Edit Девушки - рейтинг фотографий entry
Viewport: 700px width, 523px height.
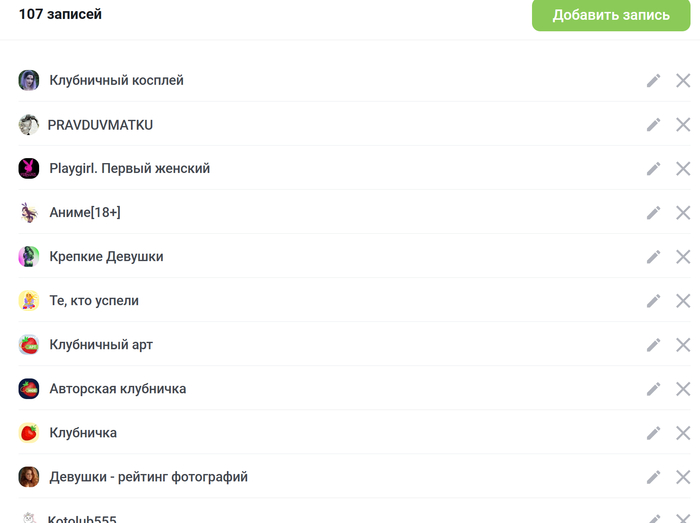654,477
